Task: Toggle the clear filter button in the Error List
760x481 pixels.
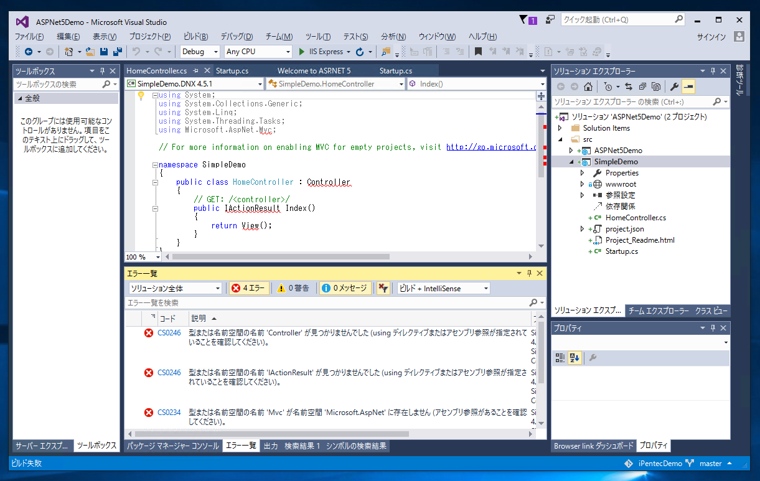Action: (x=383, y=288)
